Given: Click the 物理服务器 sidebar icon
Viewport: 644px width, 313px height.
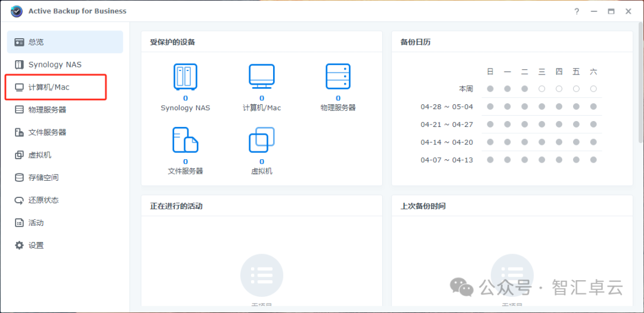Looking at the screenshot, I should (x=19, y=110).
